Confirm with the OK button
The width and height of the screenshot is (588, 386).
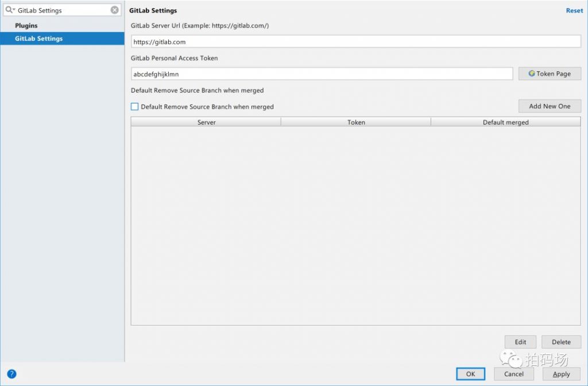[x=471, y=374]
